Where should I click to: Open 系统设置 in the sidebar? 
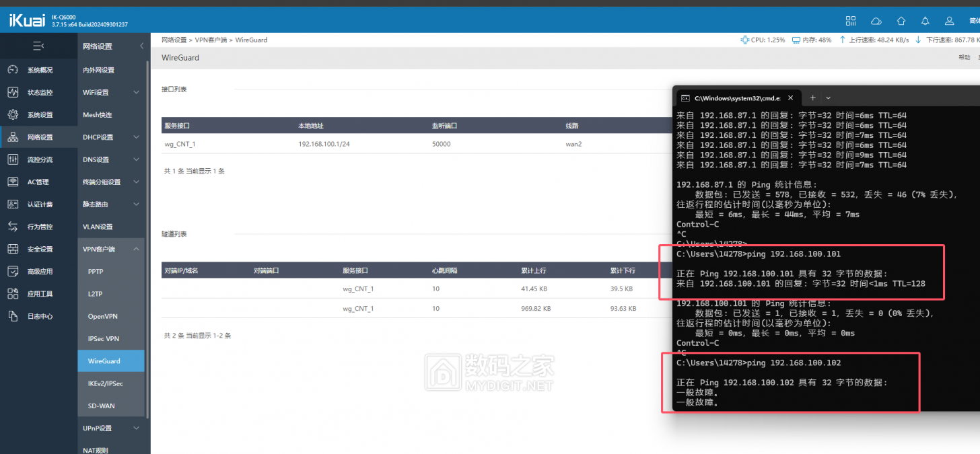click(39, 115)
